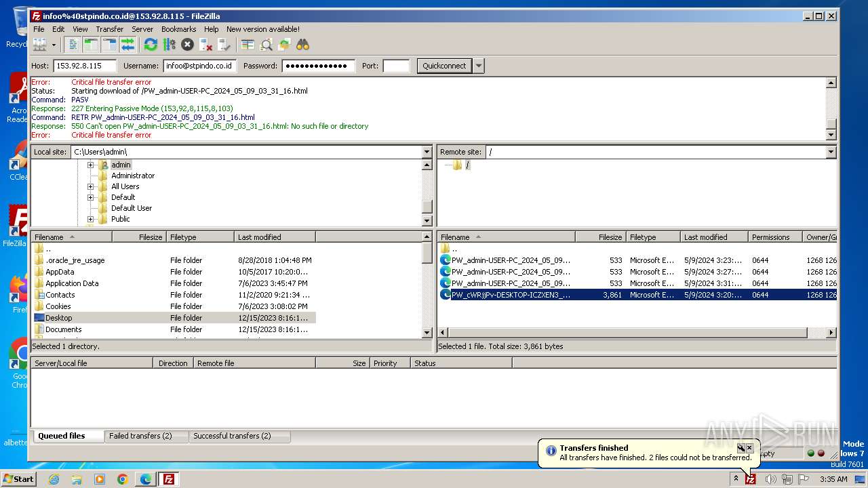
Task: Open the Site Manager dropdown arrow
Action: pyautogui.click(x=54, y=45)
